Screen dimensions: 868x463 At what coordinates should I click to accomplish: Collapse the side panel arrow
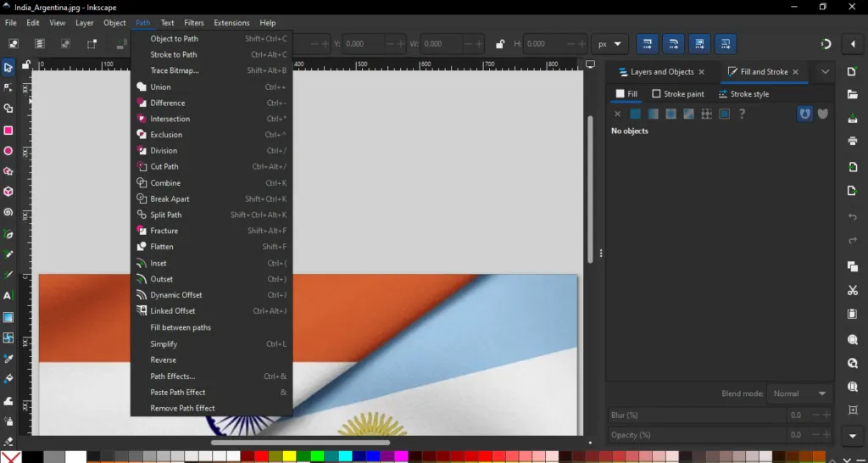point(853,44)
